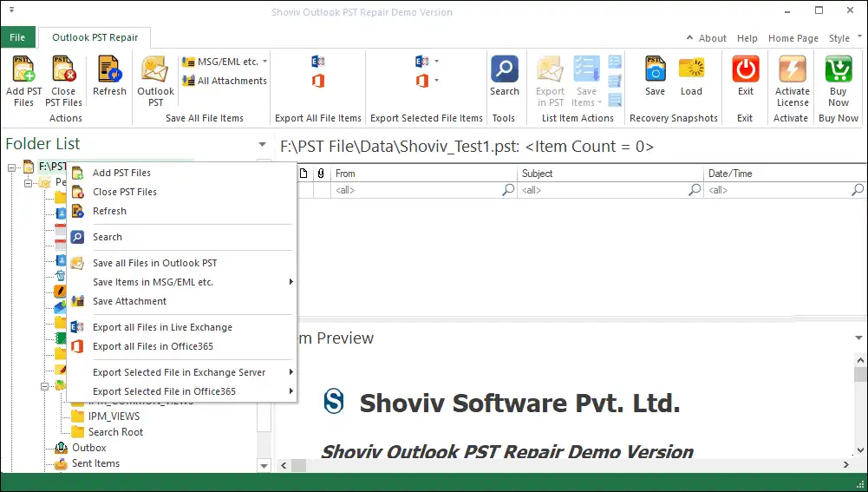This screenshot has width=868, height=492.
Task: Click the Refresh ribbon icon
Action: 109,69
